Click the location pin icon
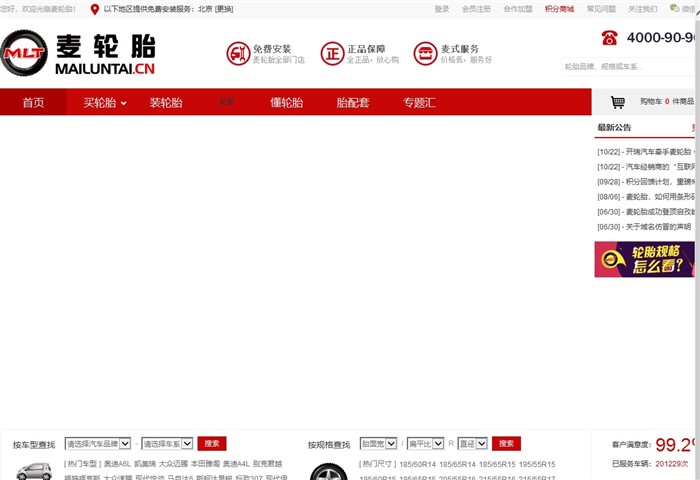700x480 pixels. [x=95, y=9]
